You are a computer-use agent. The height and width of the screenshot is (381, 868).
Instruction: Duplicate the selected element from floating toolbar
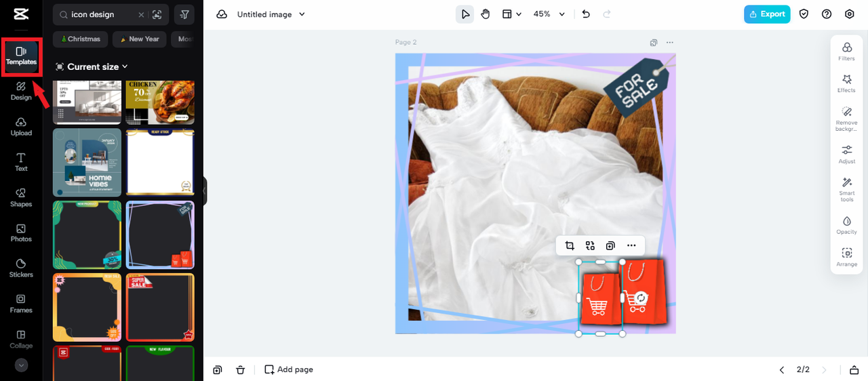click(610, 245)
